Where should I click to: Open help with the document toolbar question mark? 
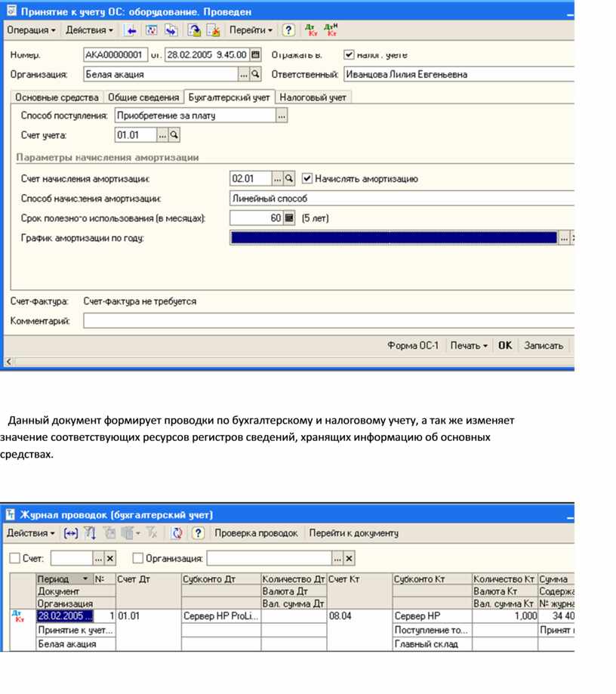(x=288, y=30)
